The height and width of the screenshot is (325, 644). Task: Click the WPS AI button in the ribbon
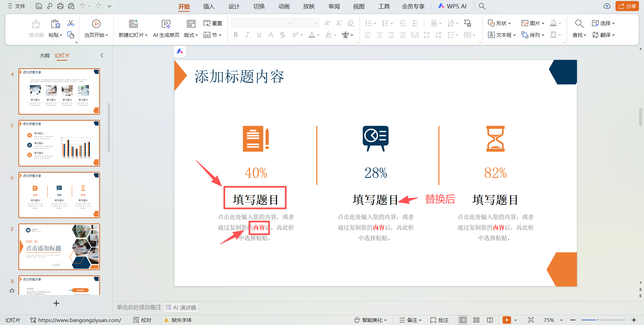tap(453, 6)
